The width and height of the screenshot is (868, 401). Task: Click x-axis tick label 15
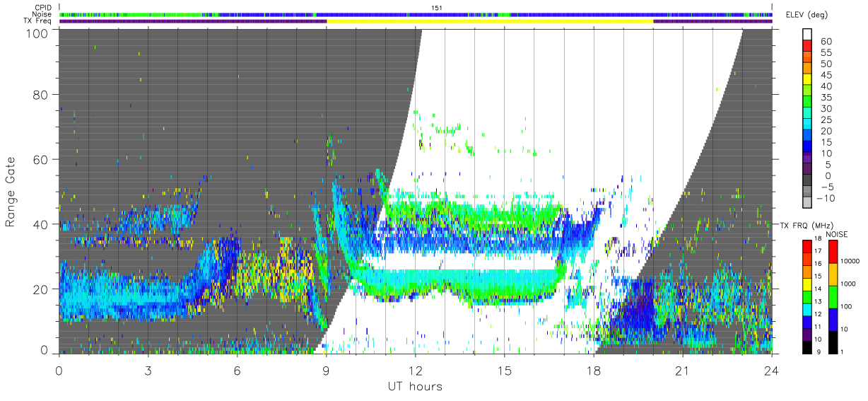click(504, 370)
